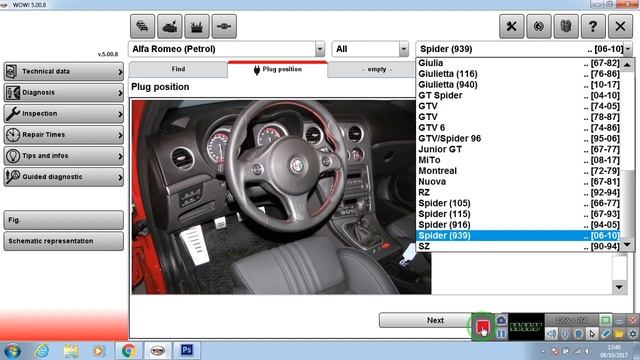The width and height of the screenshot is (640, 360).
Task: Choose GTV/Spider 96 in the model list
Action: (x=518, y=138)
